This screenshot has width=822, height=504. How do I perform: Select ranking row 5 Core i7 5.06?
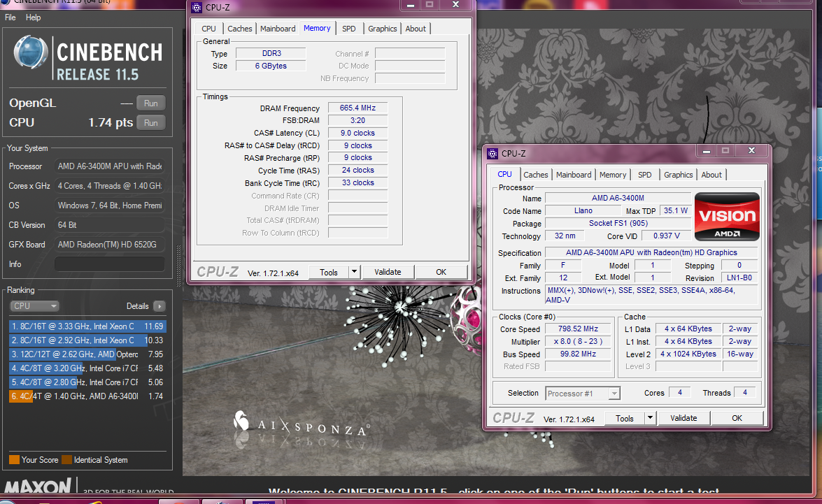point(87,382)
